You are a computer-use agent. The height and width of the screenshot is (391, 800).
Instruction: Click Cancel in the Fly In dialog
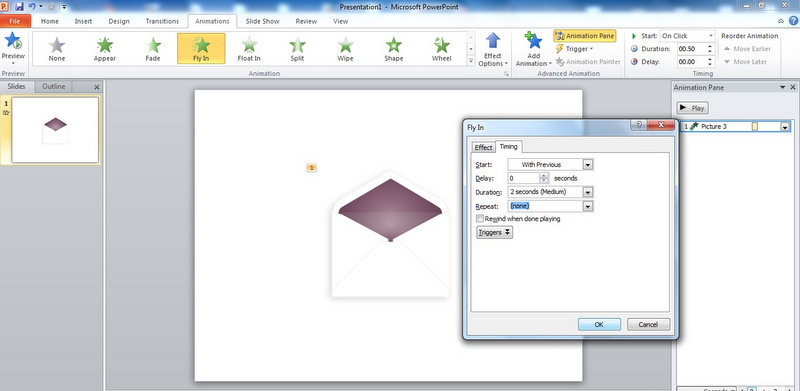(x=648, y=325)
